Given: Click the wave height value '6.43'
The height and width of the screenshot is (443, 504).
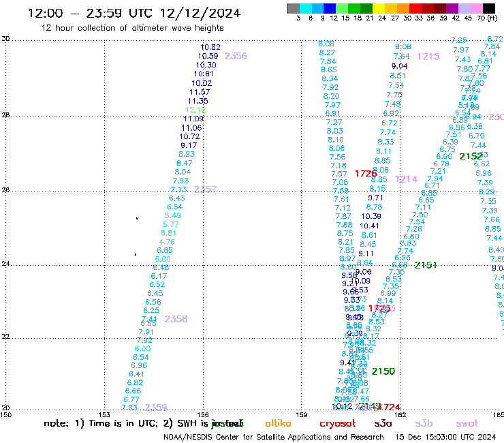Looking at the screenshot, I should tap(177, 198).
